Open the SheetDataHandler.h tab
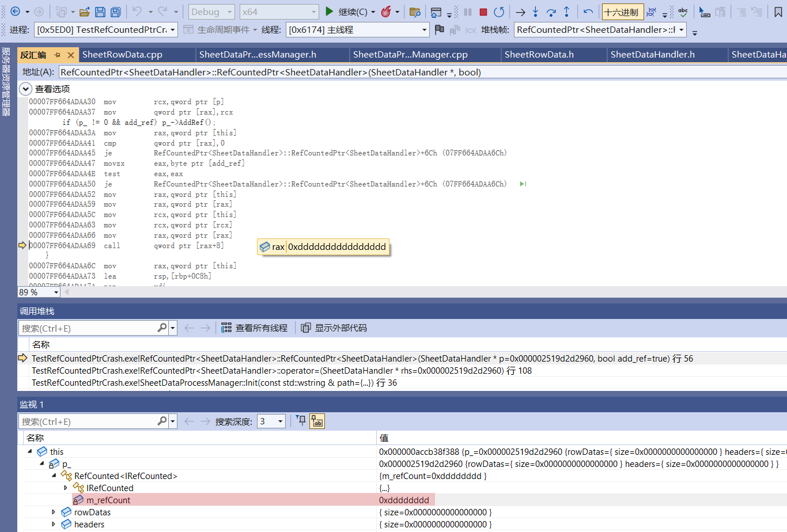787x532 pixels. point(652,55)
